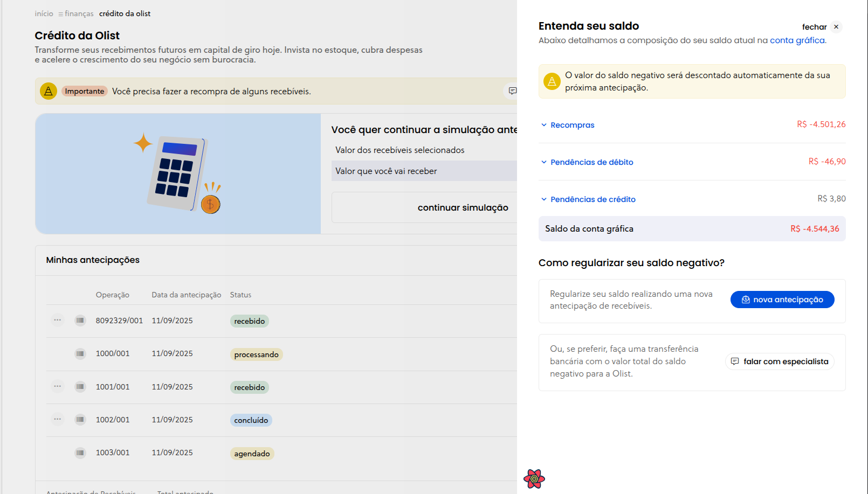Click the R$ 3,80 credit amount

point(831,199)
